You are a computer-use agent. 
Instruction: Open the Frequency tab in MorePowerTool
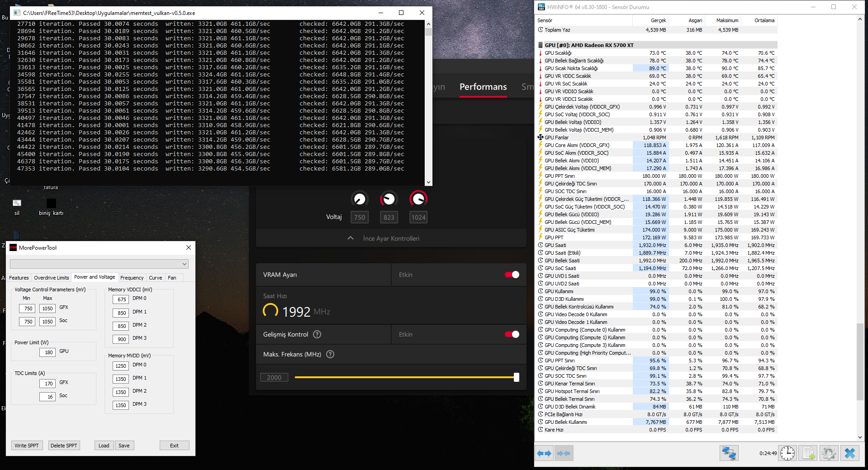[x=132, y=278]
